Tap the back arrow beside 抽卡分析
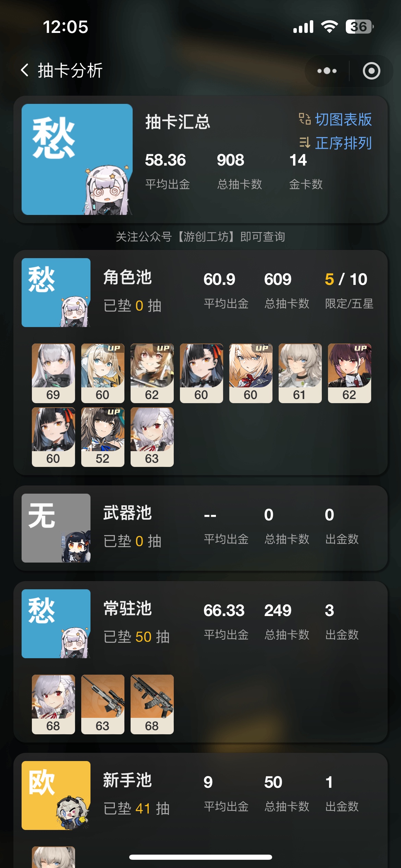The height and width of the screenshot is (868, 401). click(25, 70)
